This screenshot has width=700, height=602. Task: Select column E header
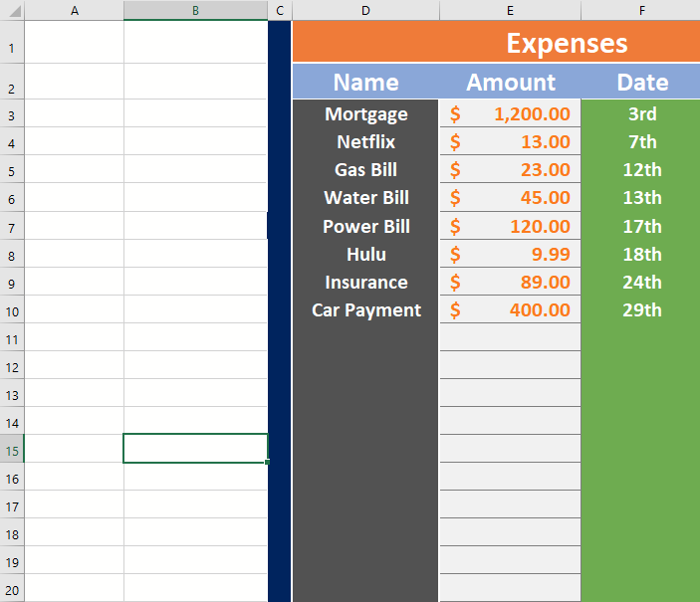(510, 10)
